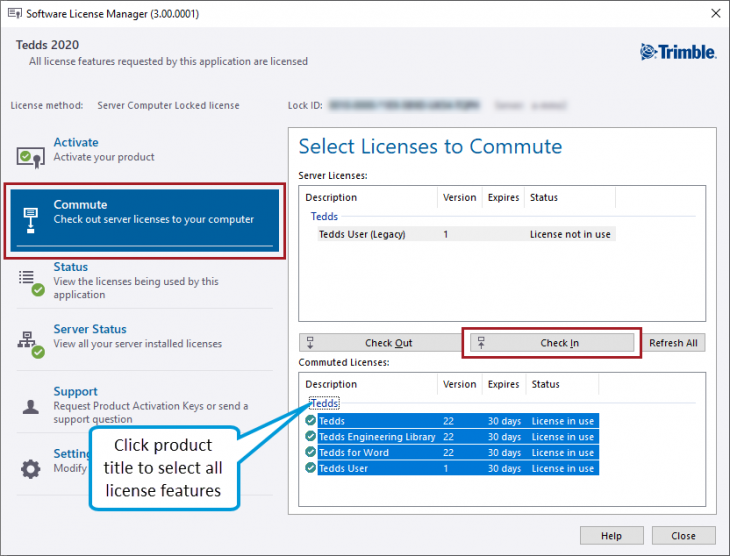Screen dimensions: 730x556
Task: Click the Refresh All button
Action: [673, 343]
